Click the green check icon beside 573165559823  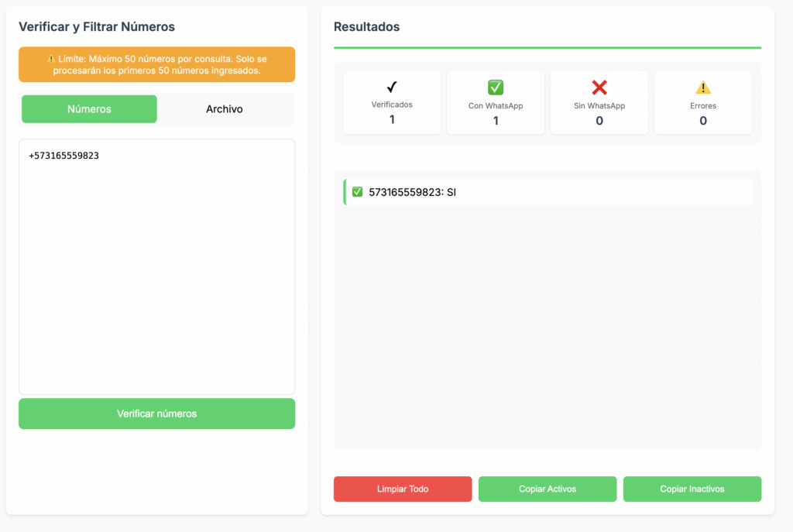[x=357, y=192]
